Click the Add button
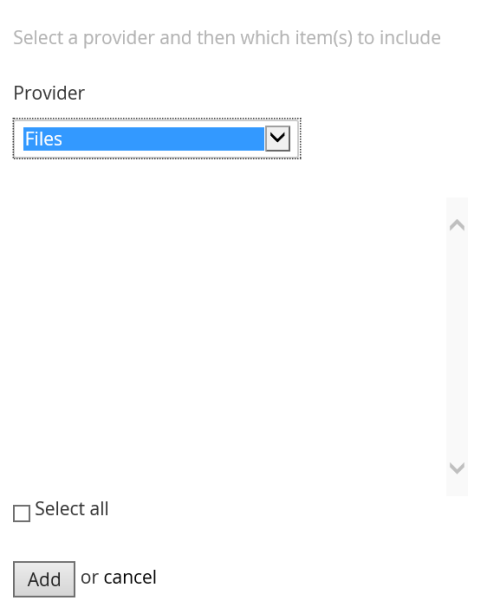Viewport: 500px width, 607px height. pos(44,579)
